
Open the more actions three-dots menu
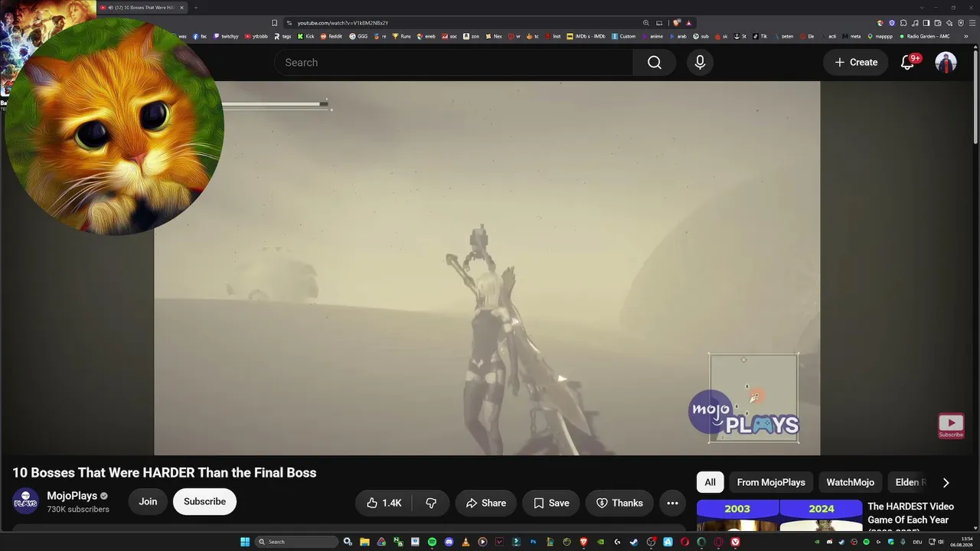(672, 503)
